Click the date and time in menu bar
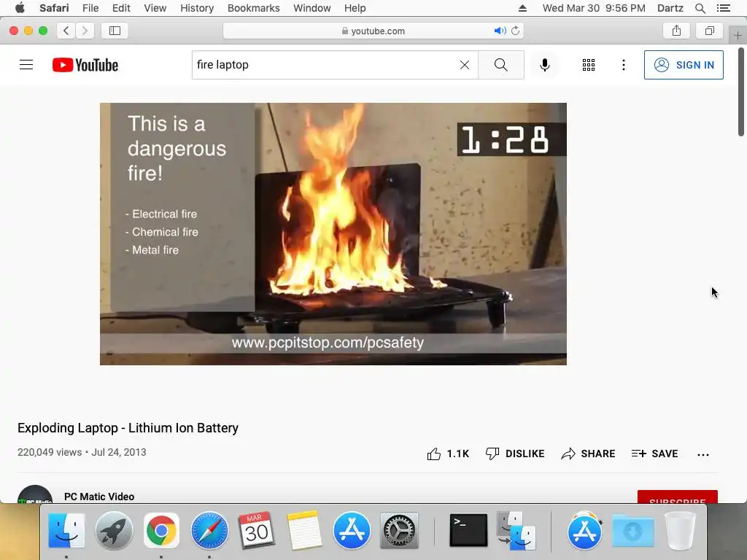The image size is (747, 560). 594,8
